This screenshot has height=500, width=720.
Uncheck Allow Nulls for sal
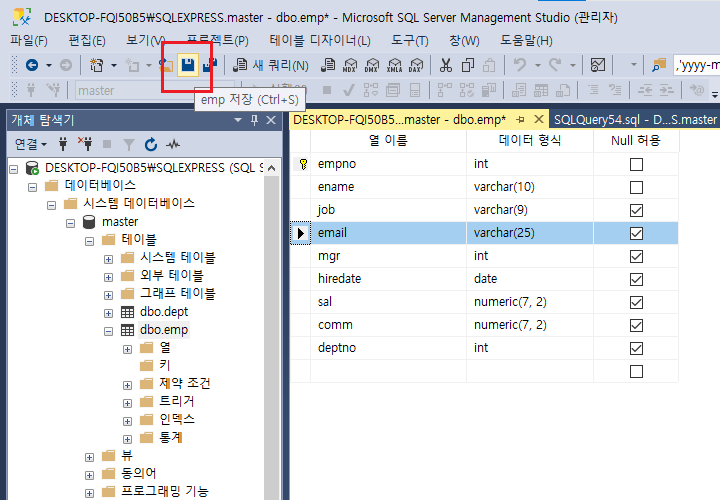tap(636, 302)
